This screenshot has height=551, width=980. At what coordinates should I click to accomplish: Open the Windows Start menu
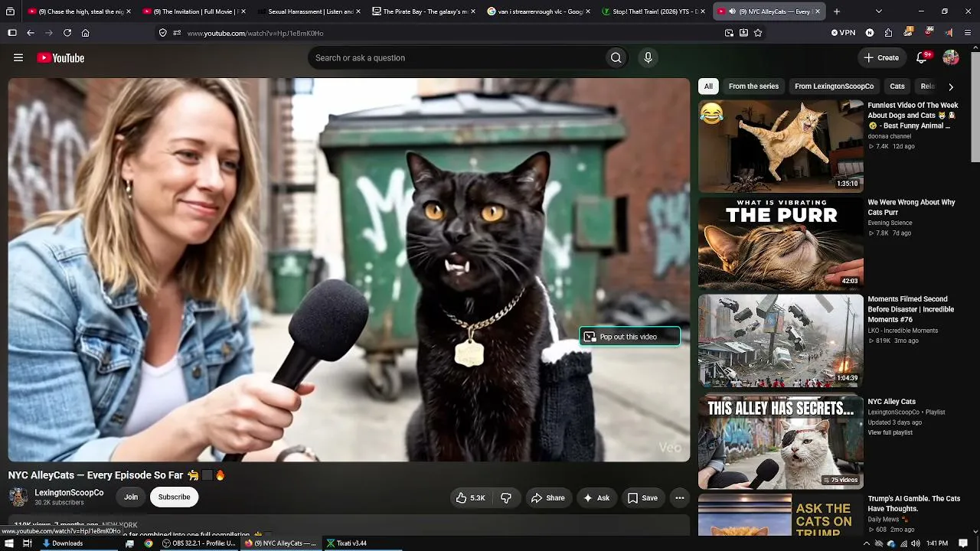point(8,543)
